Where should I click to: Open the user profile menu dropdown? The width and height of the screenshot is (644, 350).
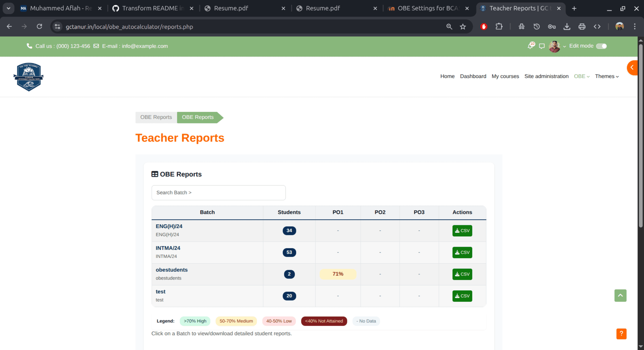[557, 46]
